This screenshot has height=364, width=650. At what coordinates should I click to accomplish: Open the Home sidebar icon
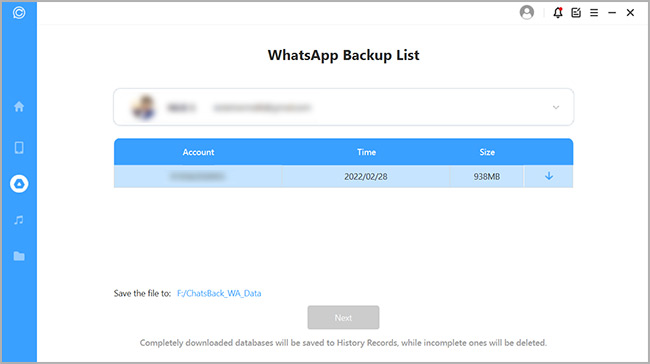coord(19,107)
